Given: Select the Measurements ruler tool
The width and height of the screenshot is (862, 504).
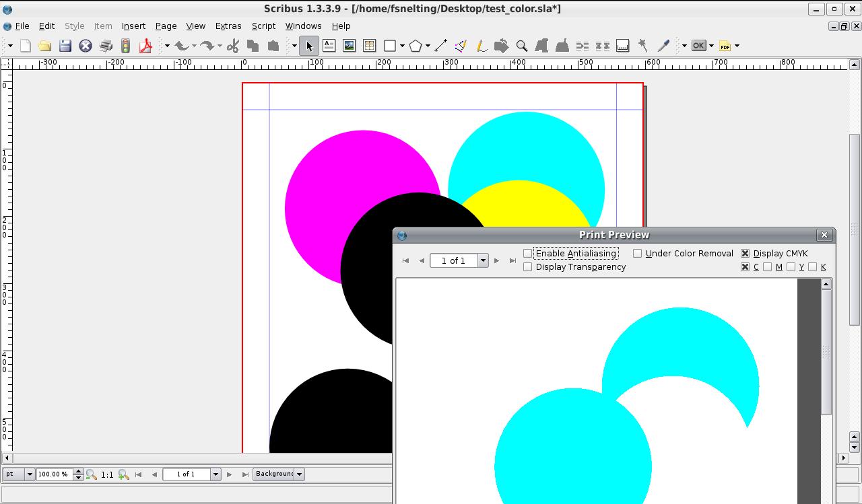Looking at the screenshot, I should [623, 46].
